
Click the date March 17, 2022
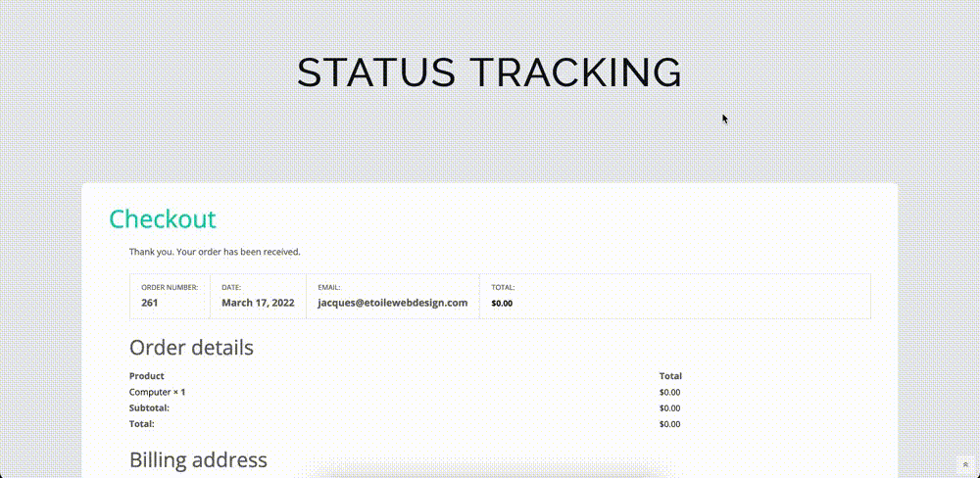pyautogui.click(x=258, y=303)
